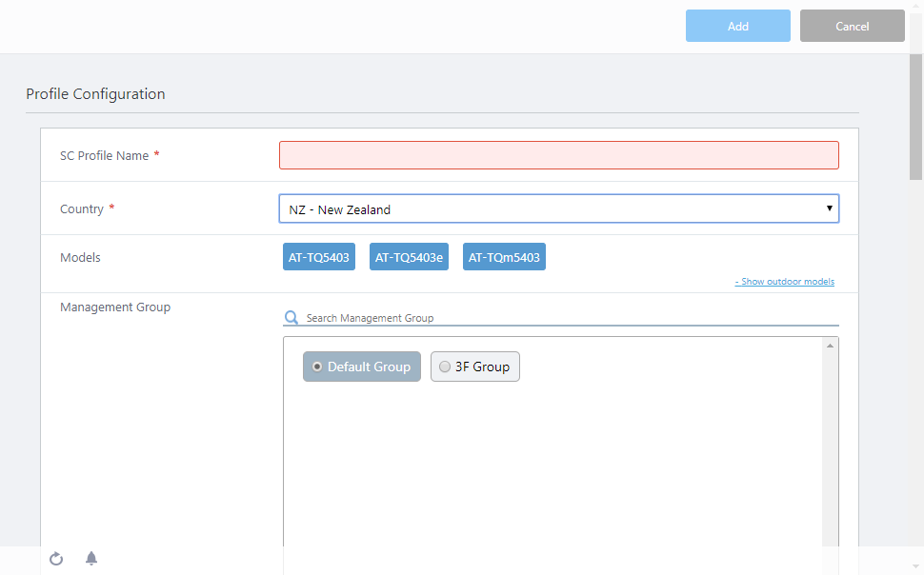Click the Management Group list scrollbar track
924x575 pixels.
point(830,447)
